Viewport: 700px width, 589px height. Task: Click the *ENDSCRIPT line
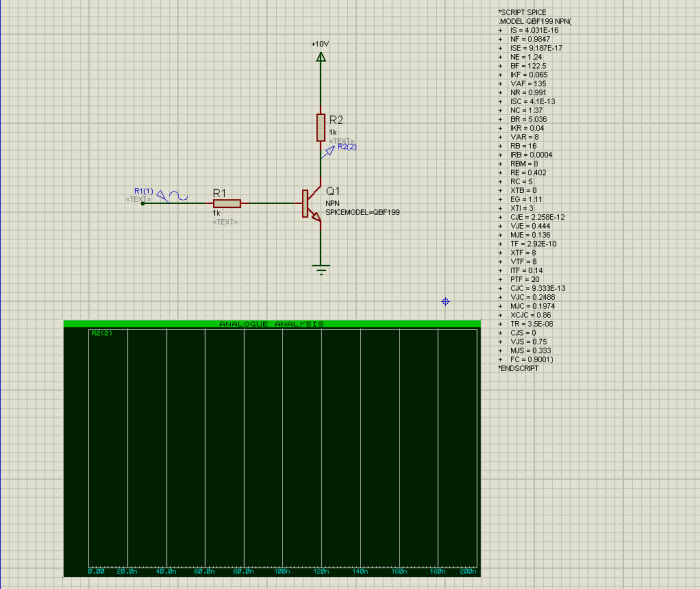pos(518,368)
